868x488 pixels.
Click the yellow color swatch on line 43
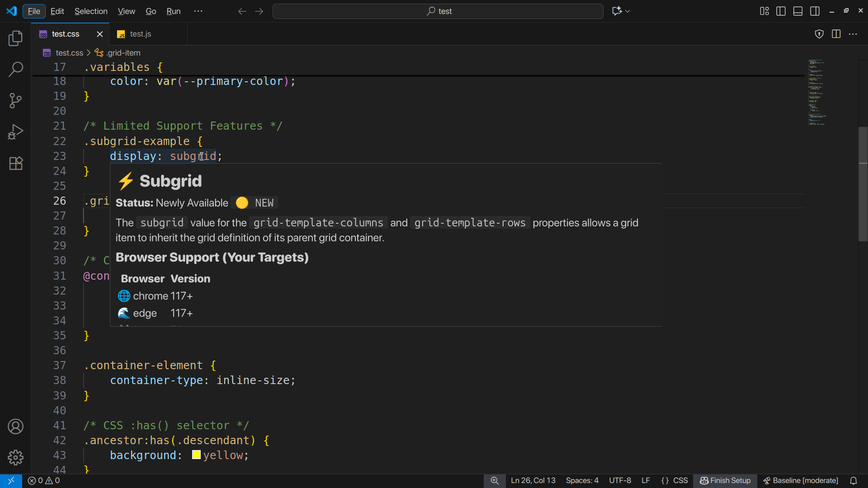click(196, 455)
